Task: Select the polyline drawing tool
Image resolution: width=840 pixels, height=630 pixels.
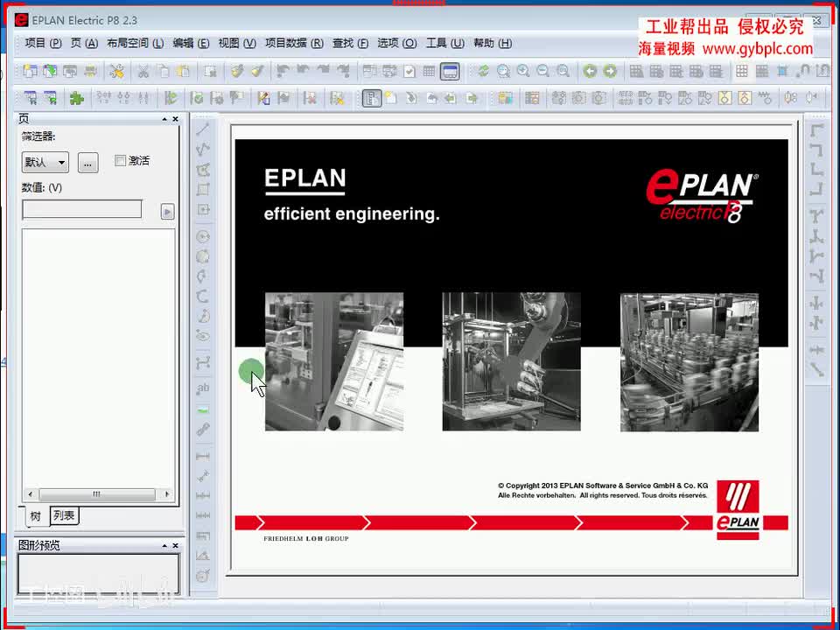Action: coord(203,150)
